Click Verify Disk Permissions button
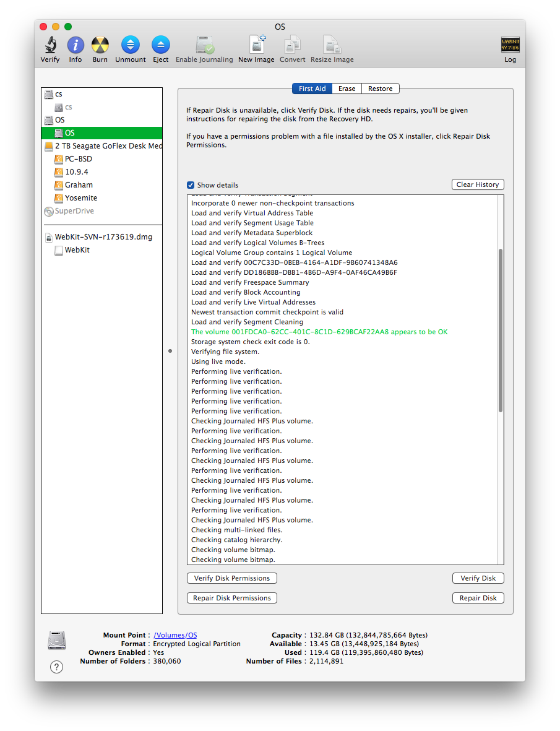 pos(232,578)
